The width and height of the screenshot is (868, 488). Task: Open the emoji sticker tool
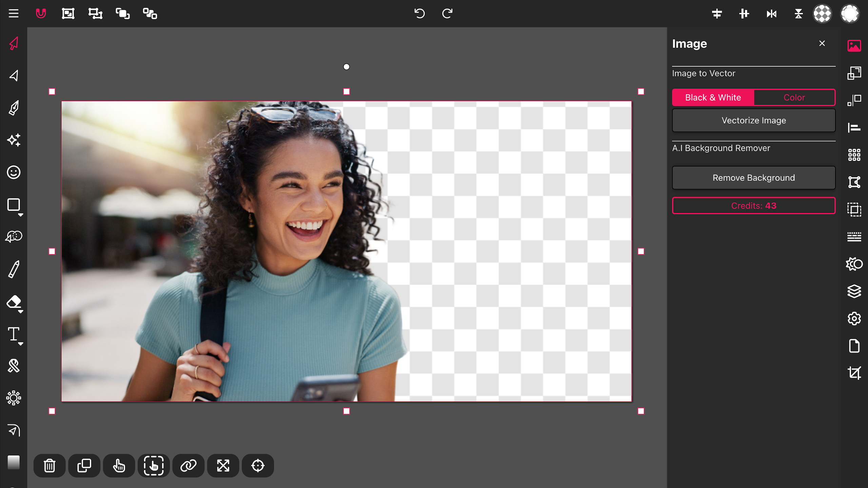[14, 172]
